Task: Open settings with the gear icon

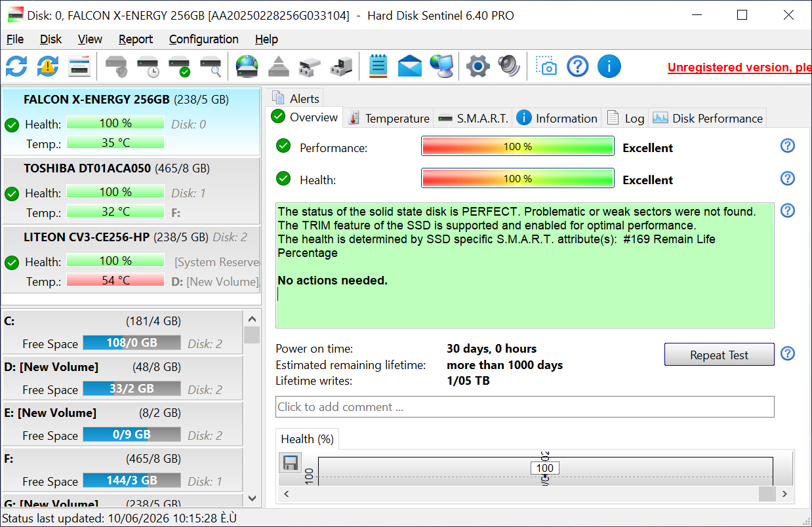Action: (478, 66)
